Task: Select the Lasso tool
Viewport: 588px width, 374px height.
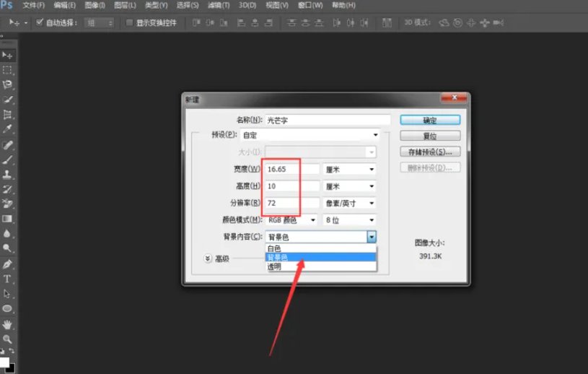Action: [7, 84]
